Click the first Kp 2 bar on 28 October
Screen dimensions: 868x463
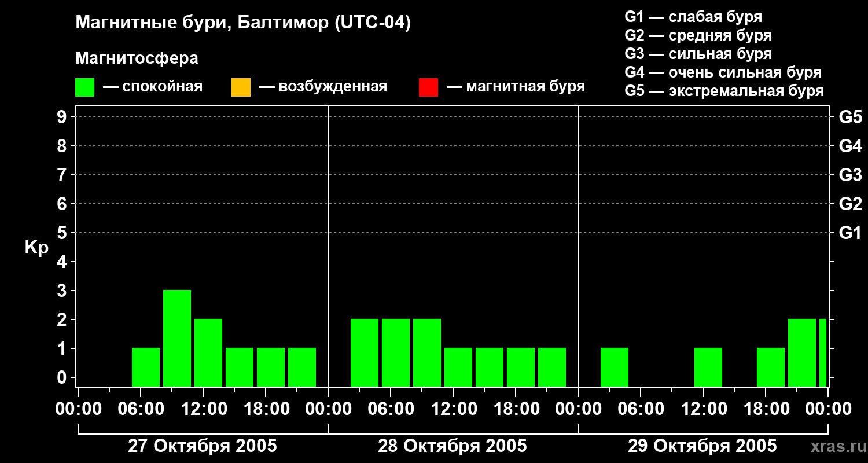coord(365,352)
